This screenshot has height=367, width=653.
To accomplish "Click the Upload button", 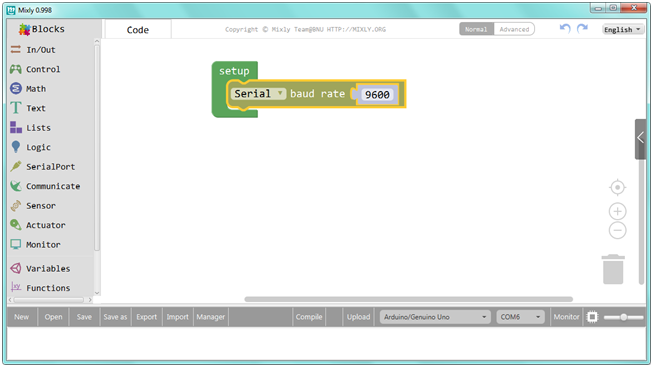I will (359, 317).
